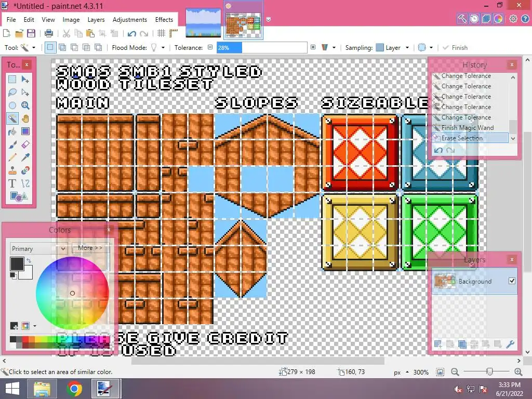Open the Adjustments menu

tap(129, 20)
